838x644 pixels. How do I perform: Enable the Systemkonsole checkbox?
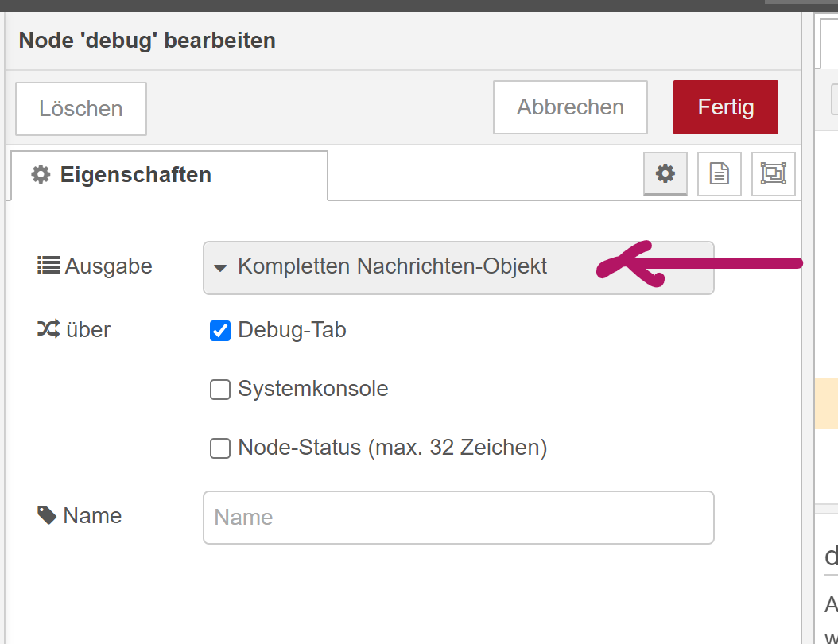(220, 390)
